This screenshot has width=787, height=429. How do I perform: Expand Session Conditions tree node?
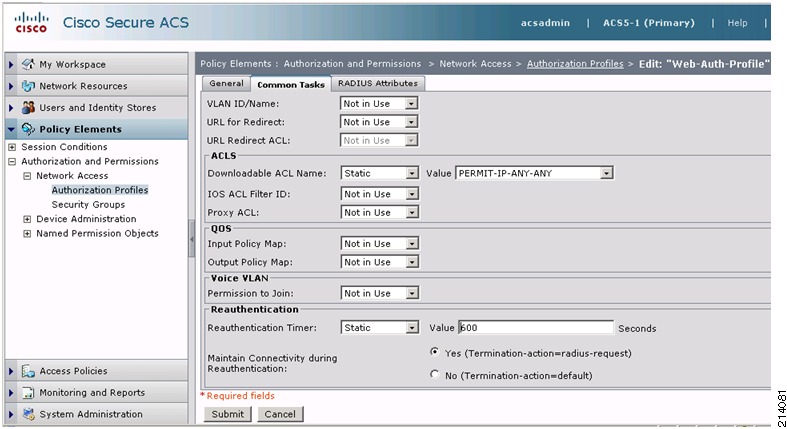12,147
